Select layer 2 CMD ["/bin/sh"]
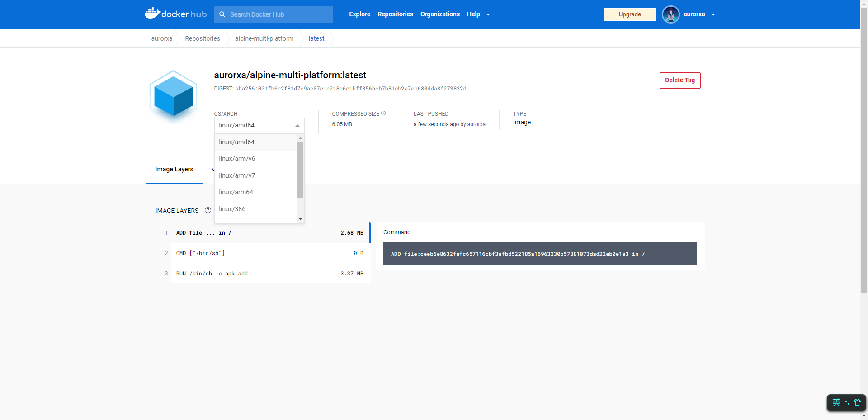 pos(271,253)
